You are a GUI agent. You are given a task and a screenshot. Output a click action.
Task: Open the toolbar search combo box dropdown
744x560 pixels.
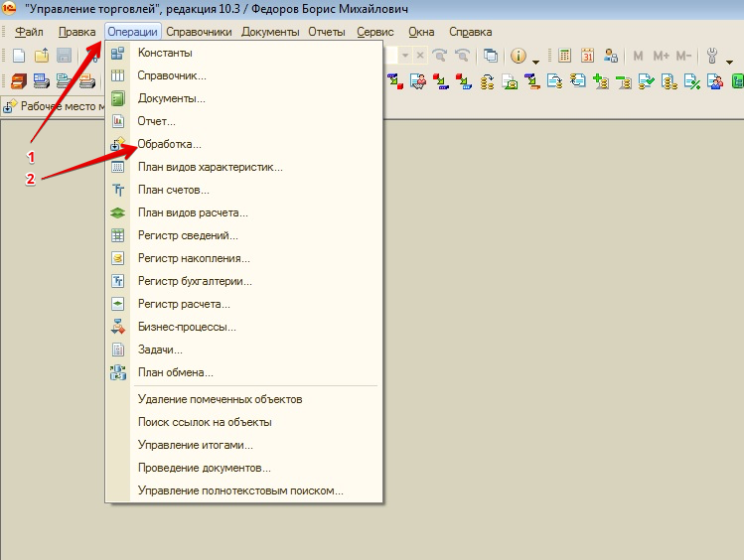405,56
